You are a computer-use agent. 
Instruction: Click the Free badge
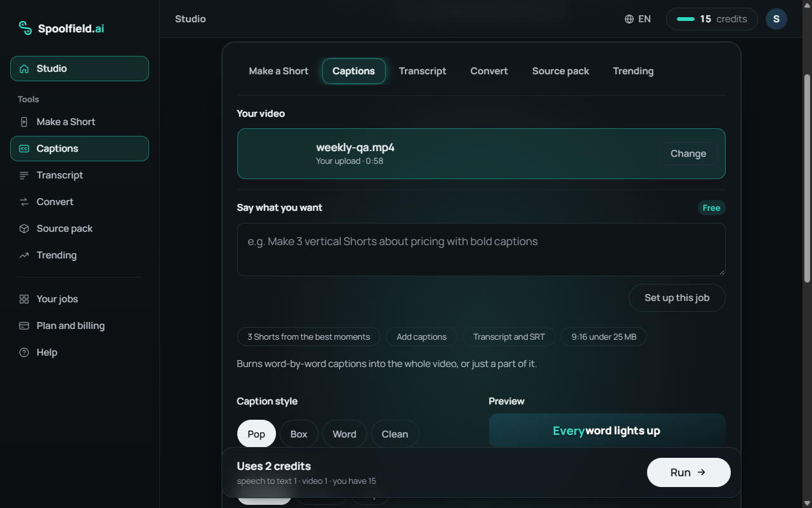pos(711,208)
